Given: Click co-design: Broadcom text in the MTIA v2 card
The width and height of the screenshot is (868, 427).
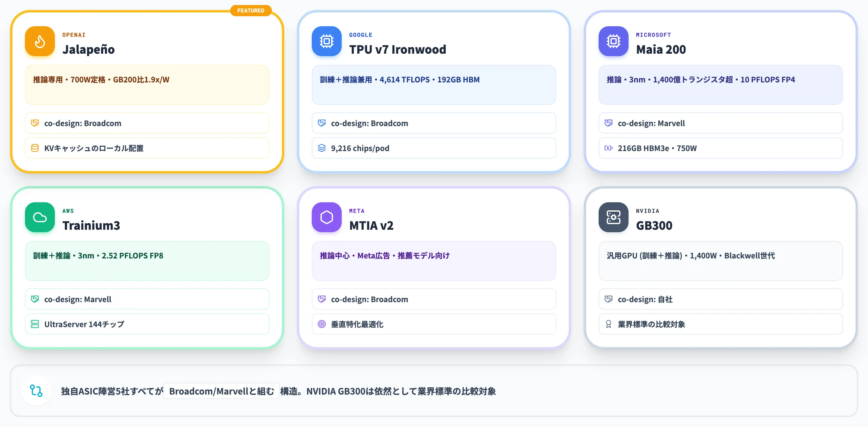Looking at the screenshot, I should pyautogui.click(x=370, y=299).
